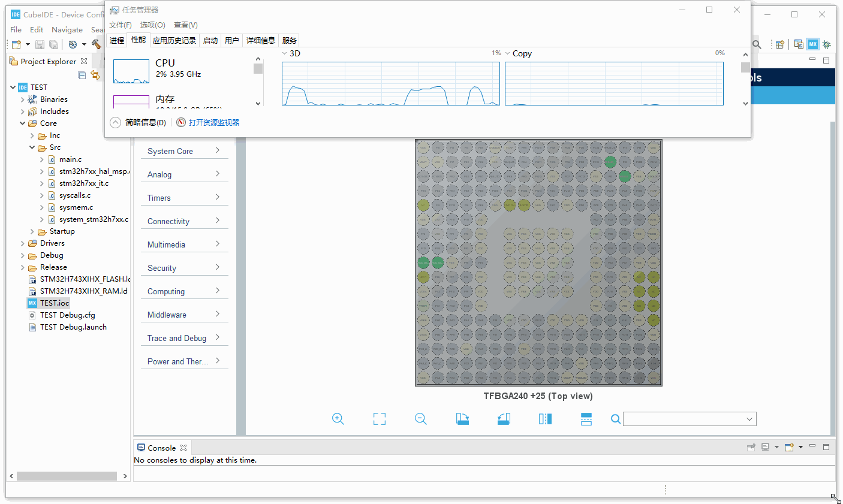Open the Navigate menu in CubeIDE
Screen dimensions: 843x504
pos(67,29)
